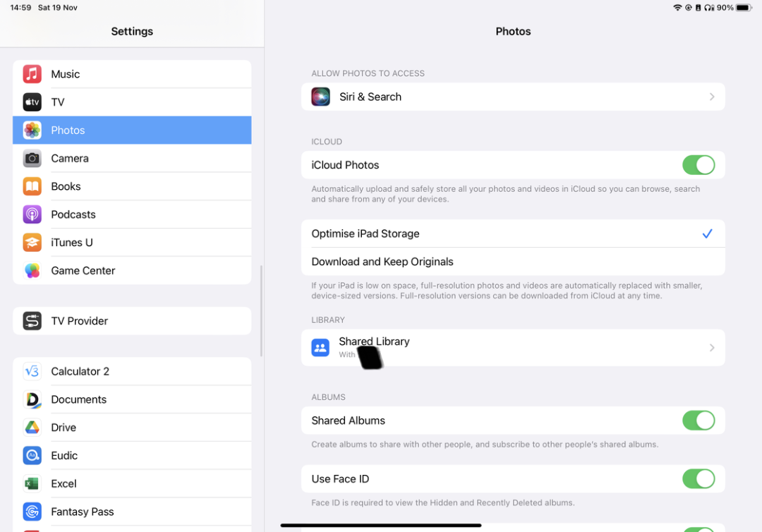The width and height of the screenshot is (762, 532).
Task: Tap the battery indicator in status bar
Action: point(744,7)
